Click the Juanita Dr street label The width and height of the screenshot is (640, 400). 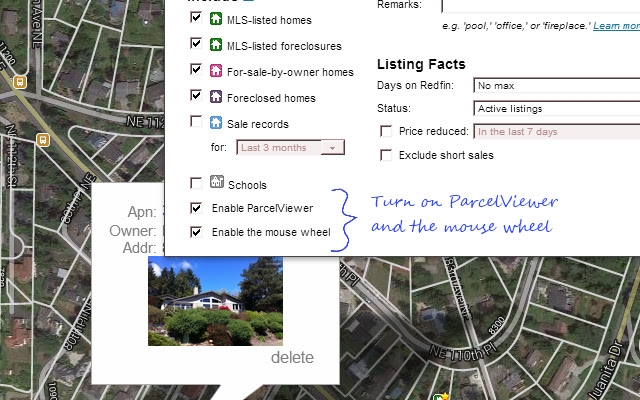(x=608, y=371)
